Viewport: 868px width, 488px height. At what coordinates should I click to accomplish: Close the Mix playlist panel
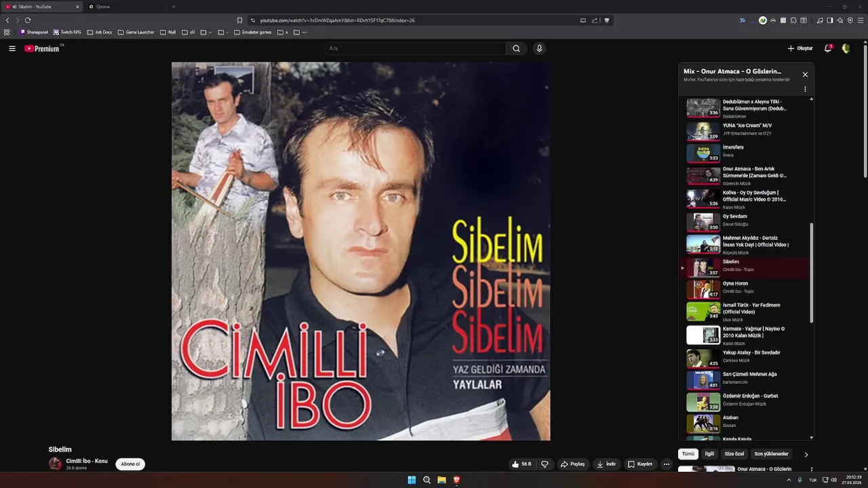[805, 75]
